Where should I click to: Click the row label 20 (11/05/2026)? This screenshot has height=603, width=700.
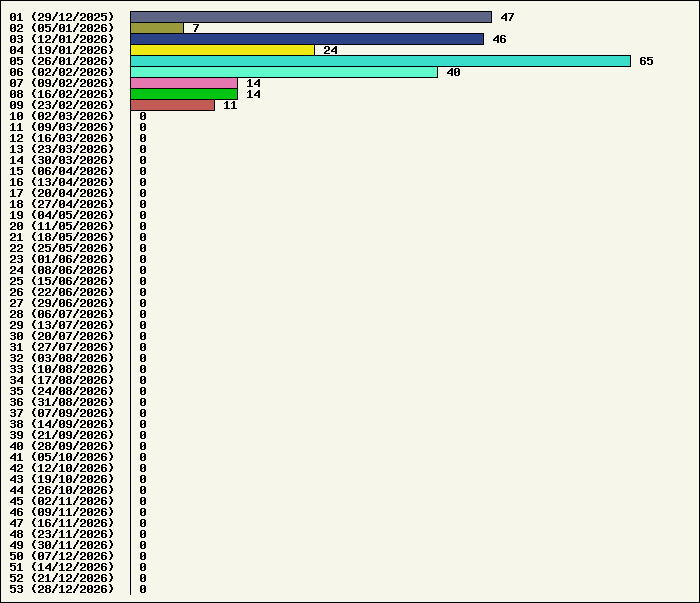click(62, 226)
